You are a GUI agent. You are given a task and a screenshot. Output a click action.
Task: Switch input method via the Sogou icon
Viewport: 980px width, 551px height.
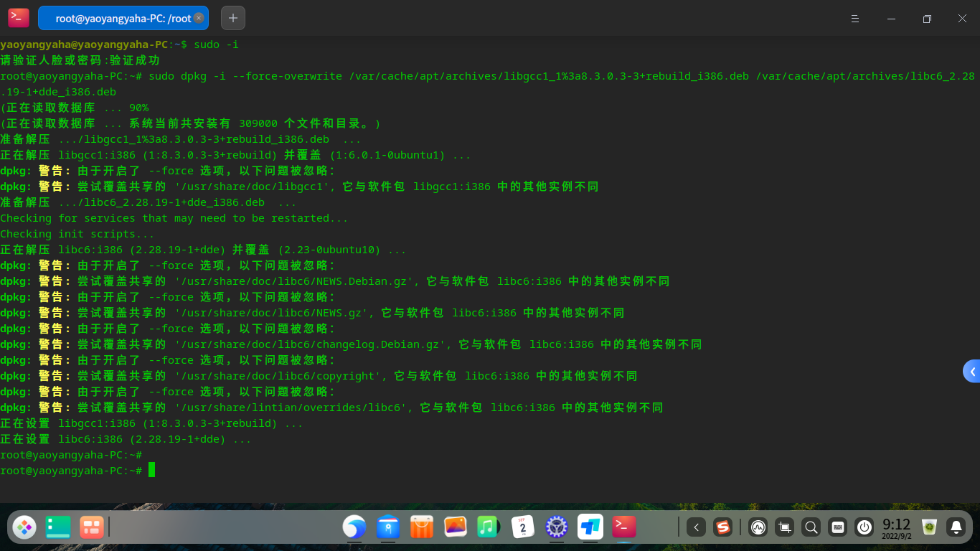(723, 527)
